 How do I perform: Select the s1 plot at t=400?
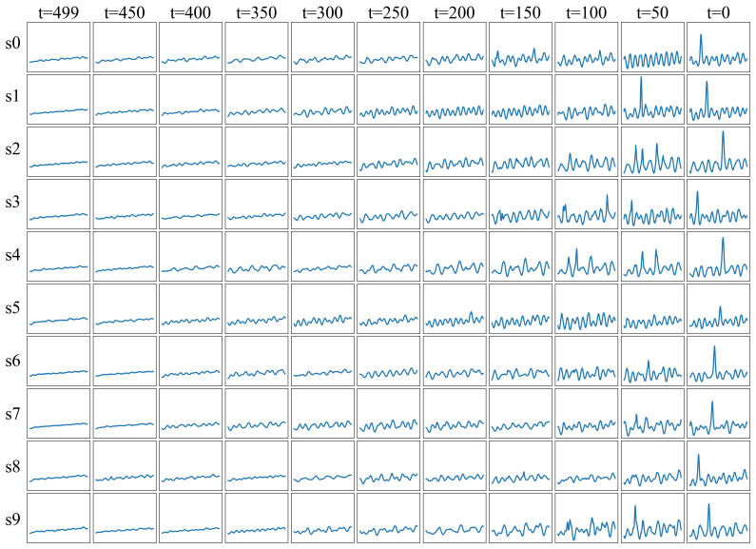click(190, 99)
